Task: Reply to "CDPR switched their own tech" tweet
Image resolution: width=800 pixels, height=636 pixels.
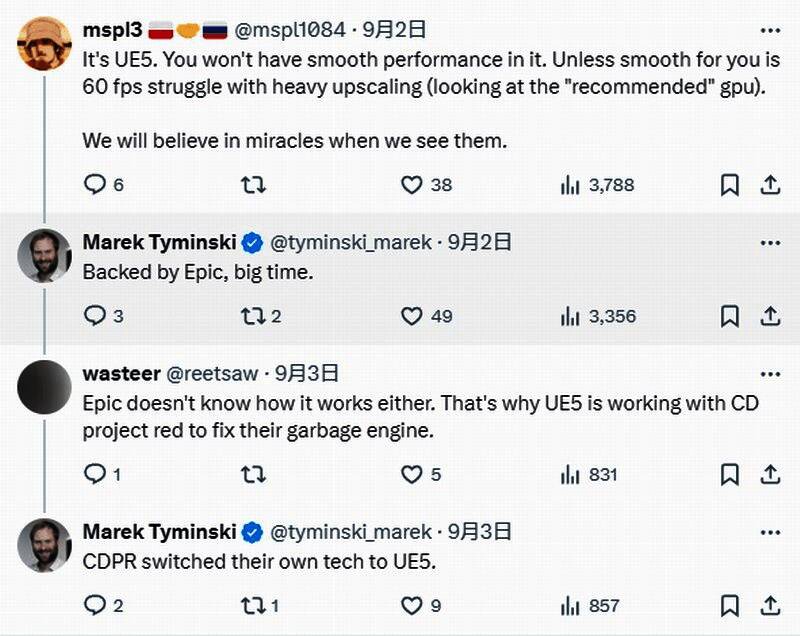Action: [95, 605]
